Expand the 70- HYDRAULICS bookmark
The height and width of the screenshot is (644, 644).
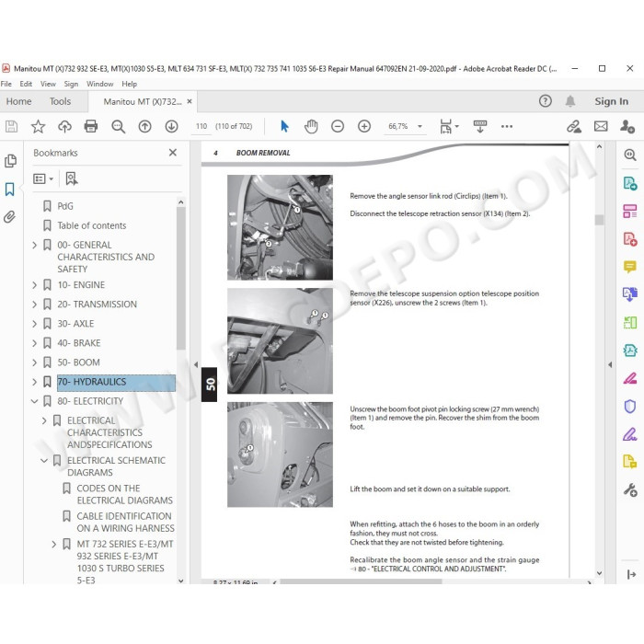pyautogui.click(x=35, y=382)
